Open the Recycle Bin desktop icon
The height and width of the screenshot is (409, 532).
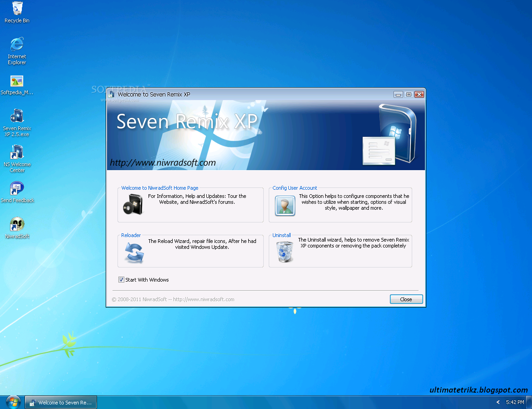coord(17,12)
